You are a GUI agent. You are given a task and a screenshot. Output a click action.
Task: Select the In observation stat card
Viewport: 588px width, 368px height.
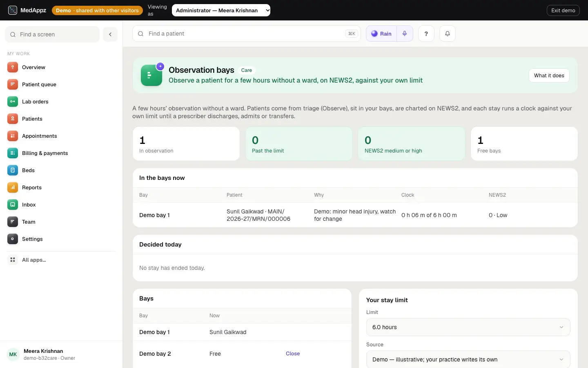(x=186, y=144)
